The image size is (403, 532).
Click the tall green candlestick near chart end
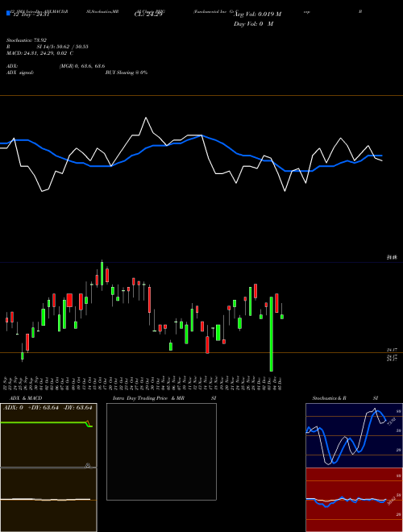click(x=272, y=335)
